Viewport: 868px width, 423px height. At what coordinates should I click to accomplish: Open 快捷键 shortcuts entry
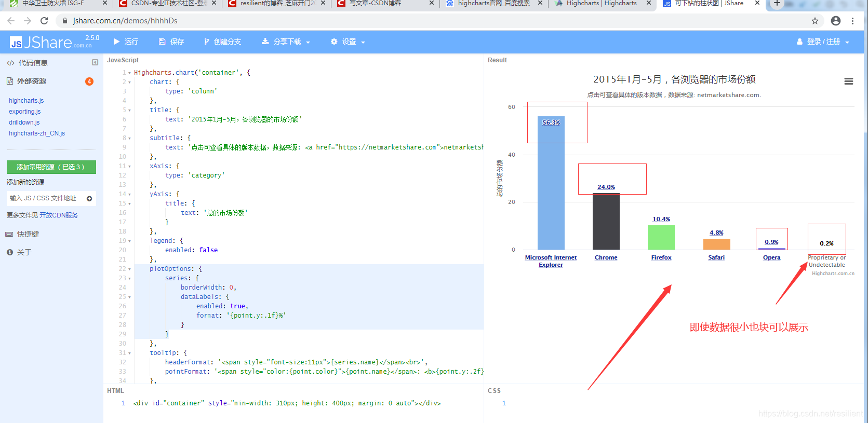(22, 234)
